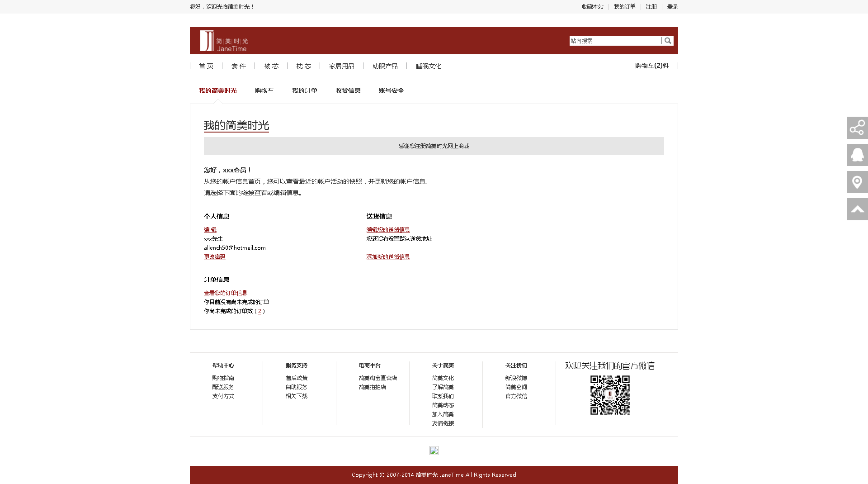Click 添加新的送货信息 link
Screen dimensions: 868x484
[x=388, y=257]
